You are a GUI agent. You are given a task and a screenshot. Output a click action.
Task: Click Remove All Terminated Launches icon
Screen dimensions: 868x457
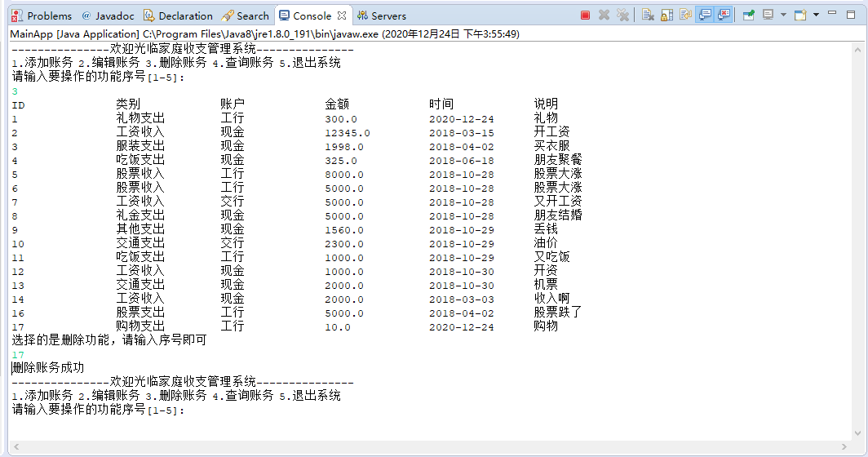[622, 16]
